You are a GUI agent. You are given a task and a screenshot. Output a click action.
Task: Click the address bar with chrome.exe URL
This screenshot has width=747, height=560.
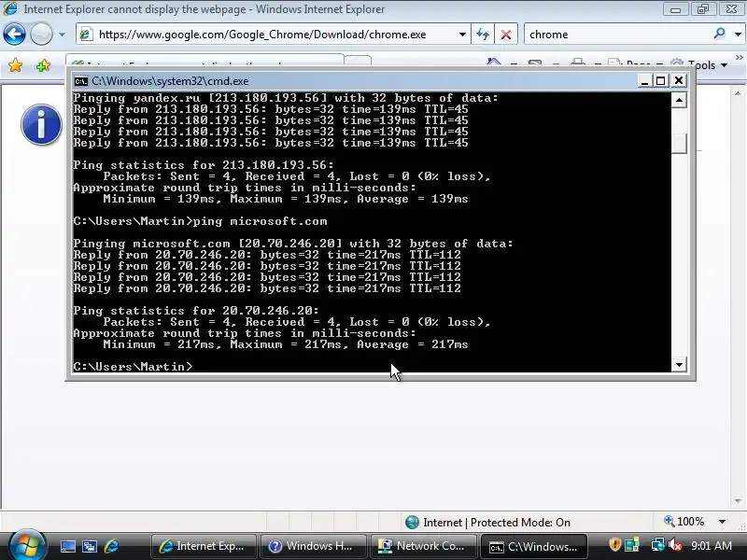point(272,35)
